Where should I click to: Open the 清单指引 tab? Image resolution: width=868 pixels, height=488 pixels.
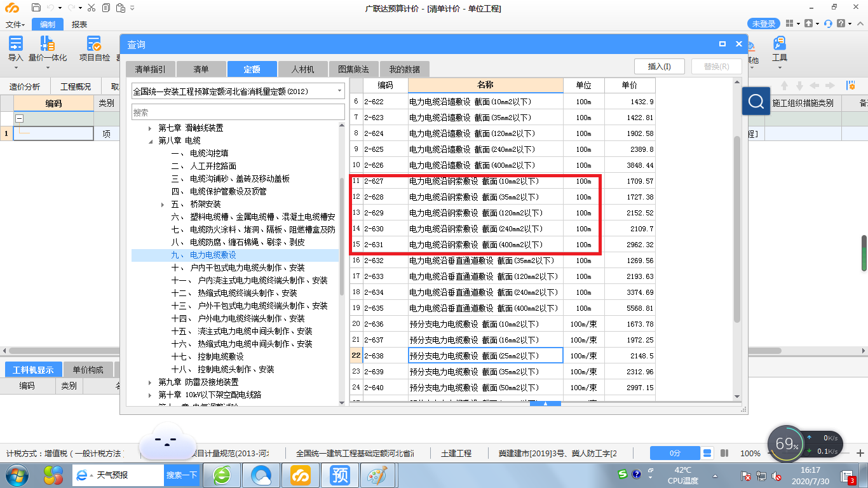tap(150, 69)
